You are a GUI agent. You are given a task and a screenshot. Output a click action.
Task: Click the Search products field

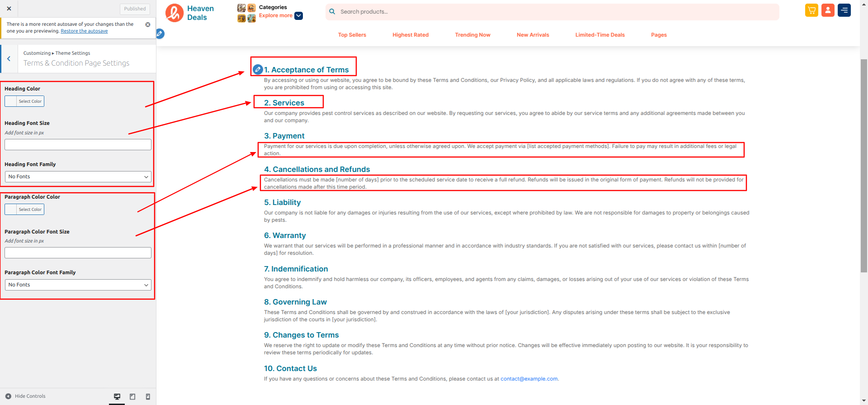tap(552, 12)
